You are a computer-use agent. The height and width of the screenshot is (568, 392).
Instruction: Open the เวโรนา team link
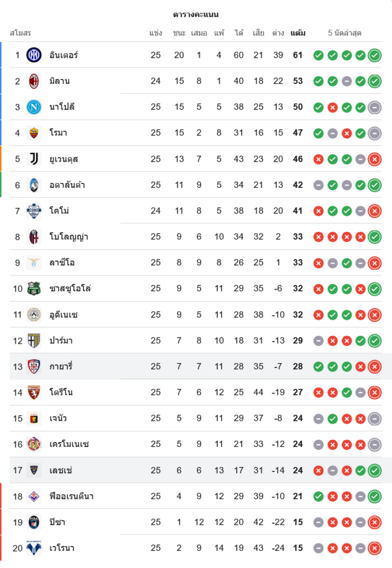tap(62, 548)
